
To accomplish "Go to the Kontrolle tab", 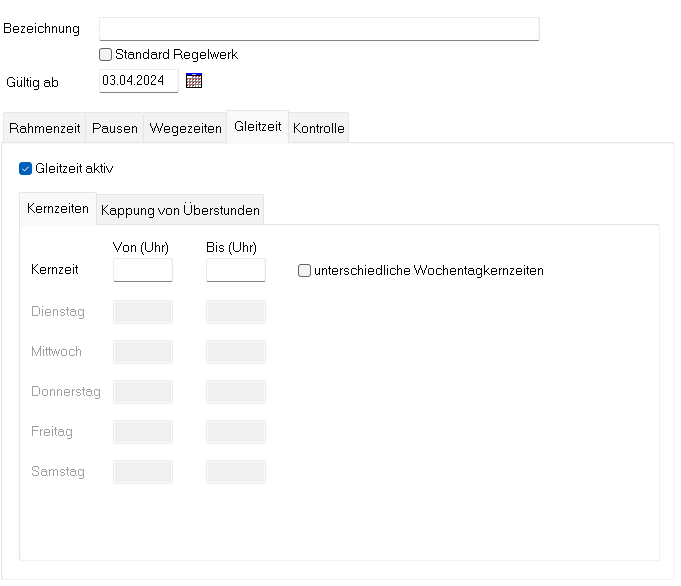I will [x=319, y=129].
